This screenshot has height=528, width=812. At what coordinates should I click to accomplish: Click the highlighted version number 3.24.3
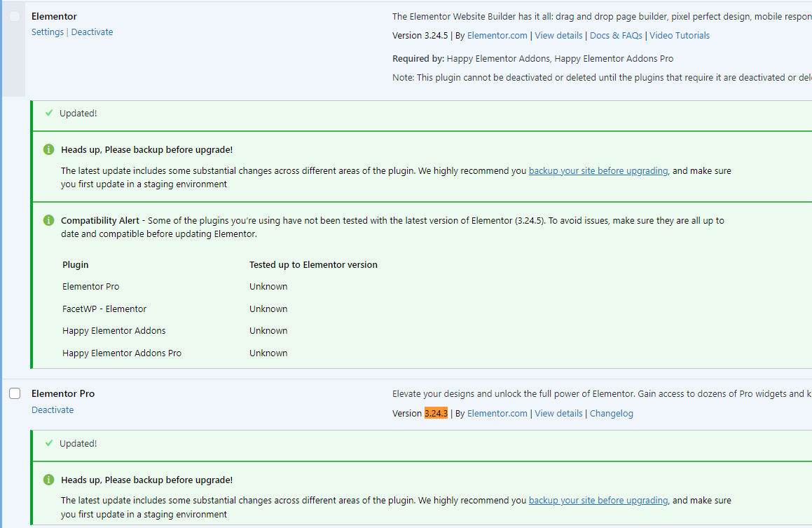[436, 414]
